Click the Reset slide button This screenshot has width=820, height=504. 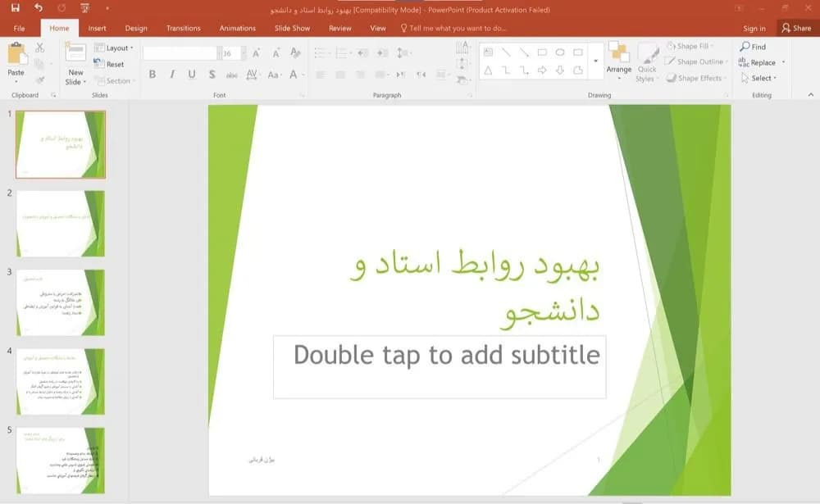click(109, 64)
